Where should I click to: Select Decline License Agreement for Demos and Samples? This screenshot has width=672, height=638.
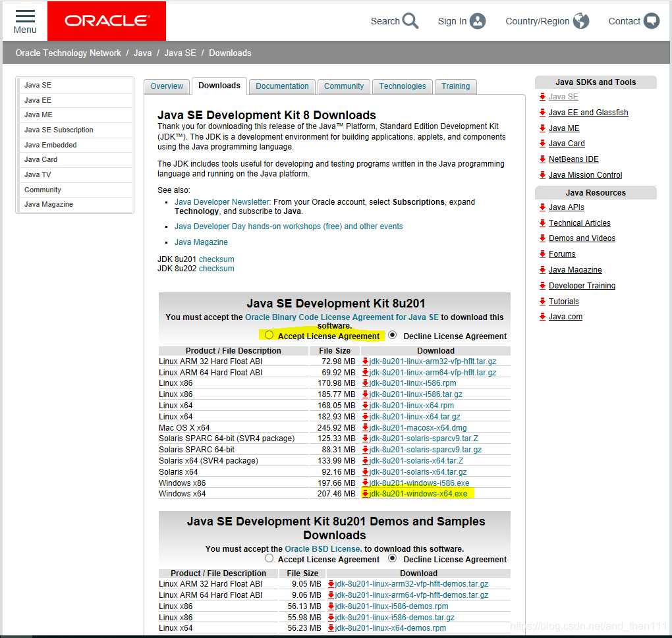[392, 558]
